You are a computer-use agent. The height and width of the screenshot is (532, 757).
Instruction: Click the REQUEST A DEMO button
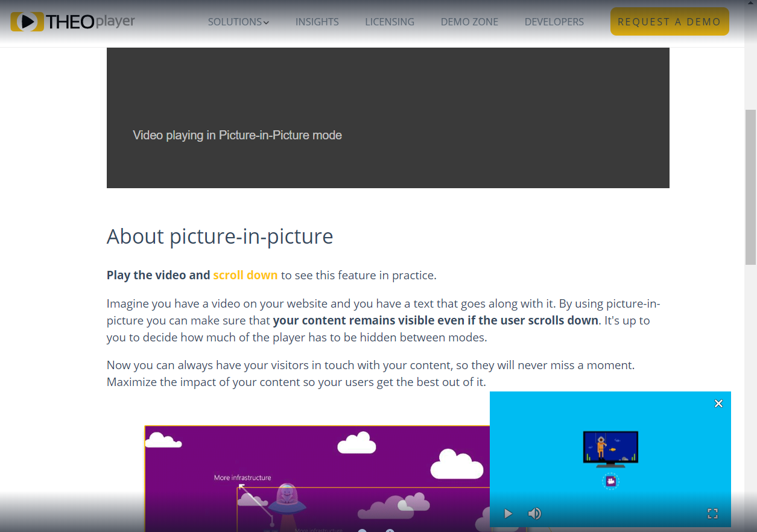tap(670, 21)
